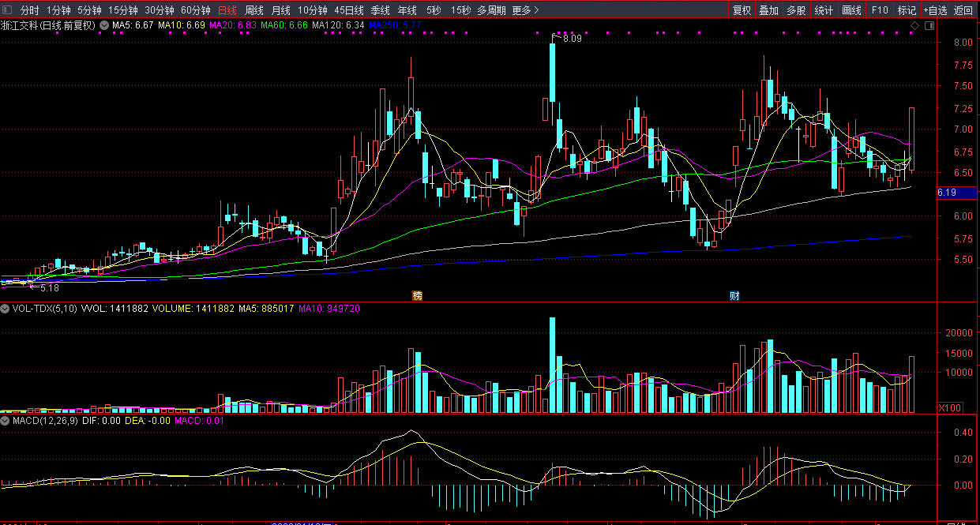
Task: Open F10 company information
Action: 880,10
